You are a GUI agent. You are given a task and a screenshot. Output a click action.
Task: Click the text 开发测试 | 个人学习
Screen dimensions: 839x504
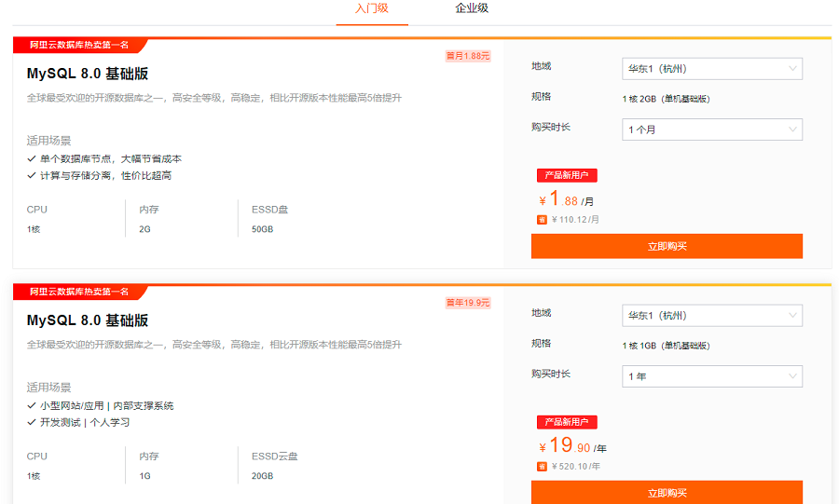(85, 422)
